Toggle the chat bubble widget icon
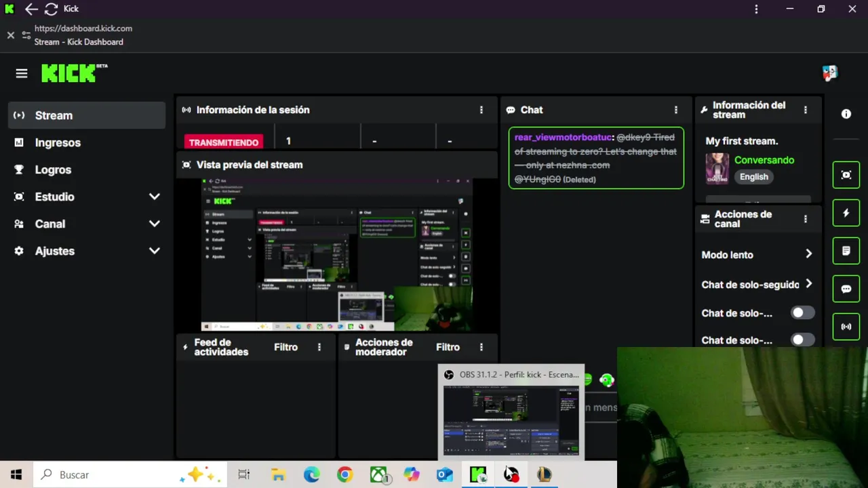This screenshot has height=488, width=868. (846, 289)
